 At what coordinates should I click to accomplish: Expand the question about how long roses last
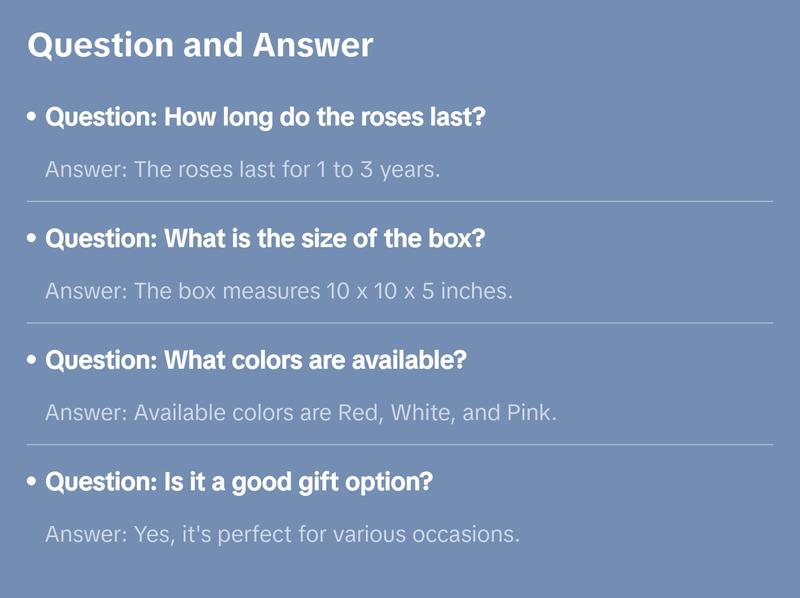click(x=266, y=118)
